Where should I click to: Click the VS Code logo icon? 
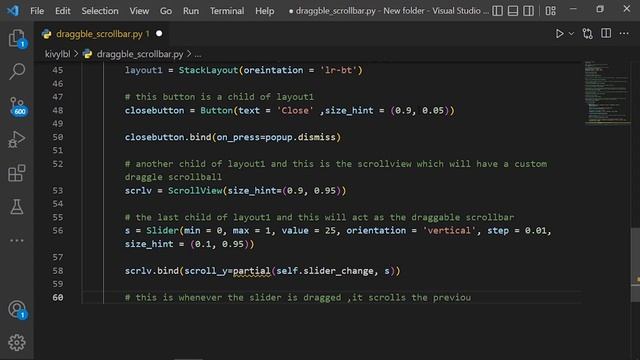[x=13, y=10]
